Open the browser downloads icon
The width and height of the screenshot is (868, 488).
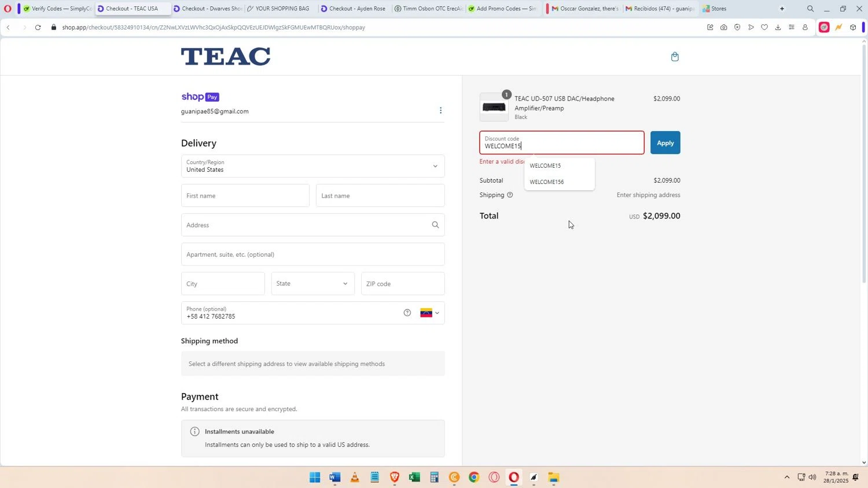(x=778, y=27)
